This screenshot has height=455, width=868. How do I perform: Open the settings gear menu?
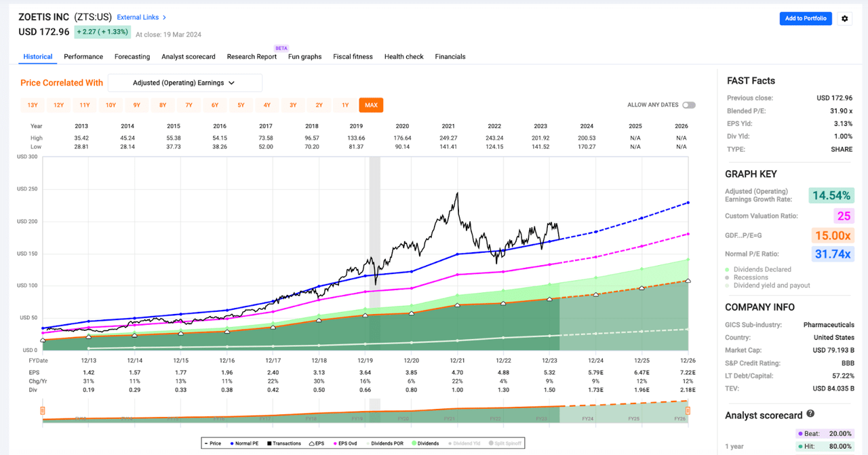click(844, 18)
